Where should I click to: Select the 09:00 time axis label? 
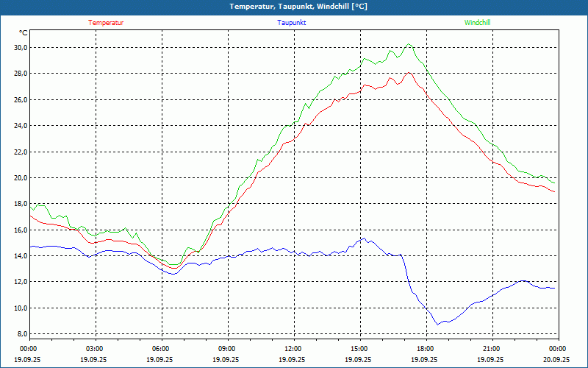227,349
